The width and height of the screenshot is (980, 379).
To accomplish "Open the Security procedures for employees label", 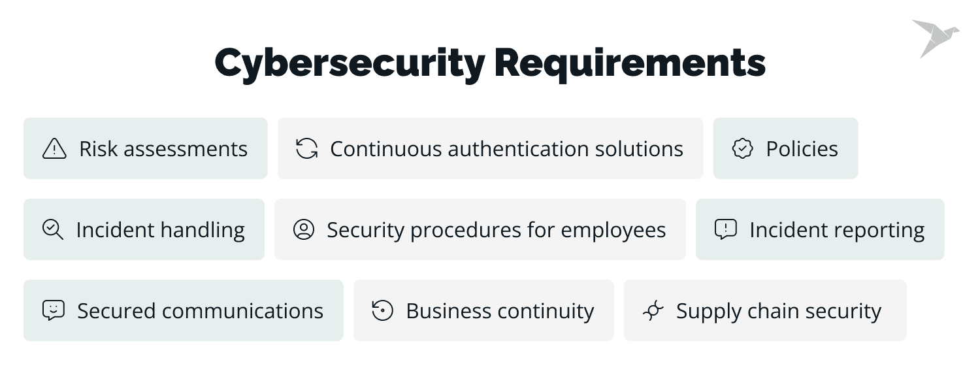I will point(496,229).
